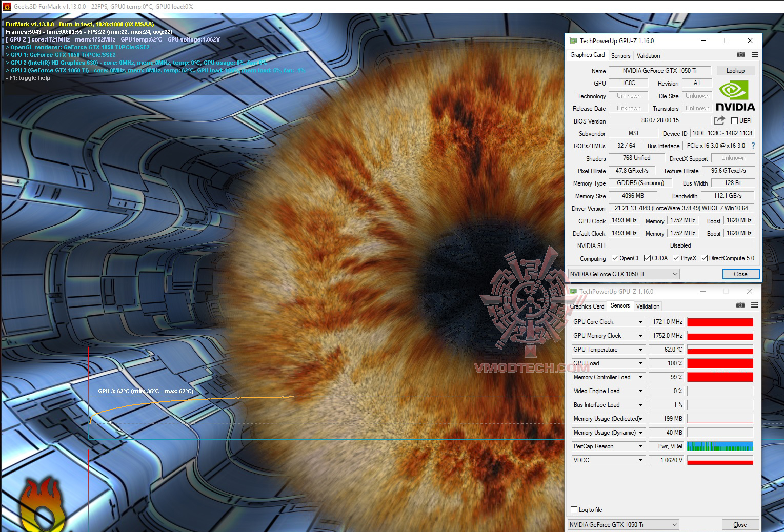
Task: Click the '1721.0 MHz' core clock reading
Action: click(x=667, y=322)
